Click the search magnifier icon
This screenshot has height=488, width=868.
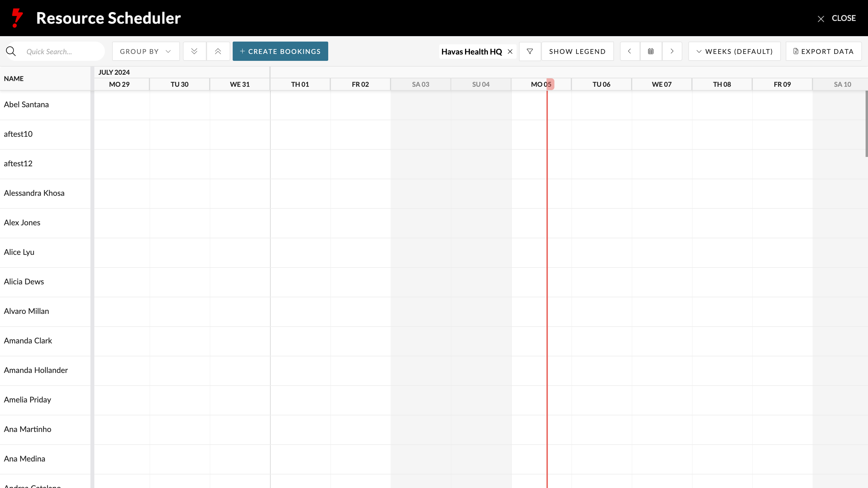click(x=11, y=51)
